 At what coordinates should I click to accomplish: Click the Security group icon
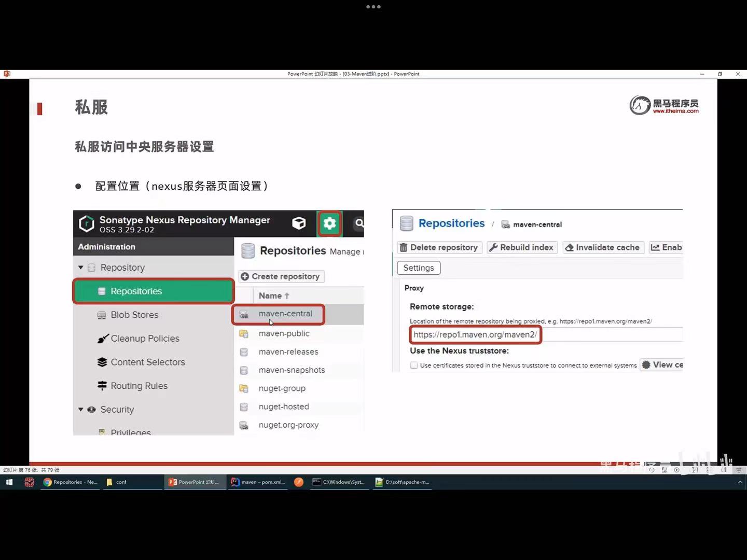[92, 410]
